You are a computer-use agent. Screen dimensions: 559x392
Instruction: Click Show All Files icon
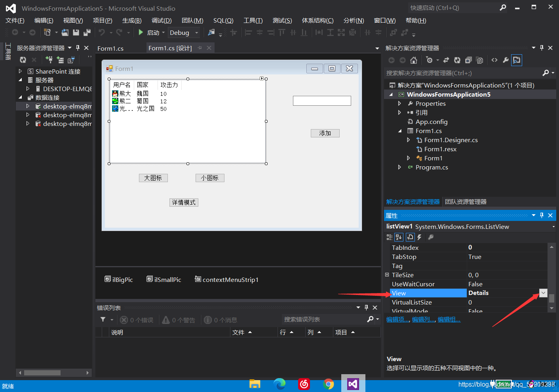pos(479,60)
